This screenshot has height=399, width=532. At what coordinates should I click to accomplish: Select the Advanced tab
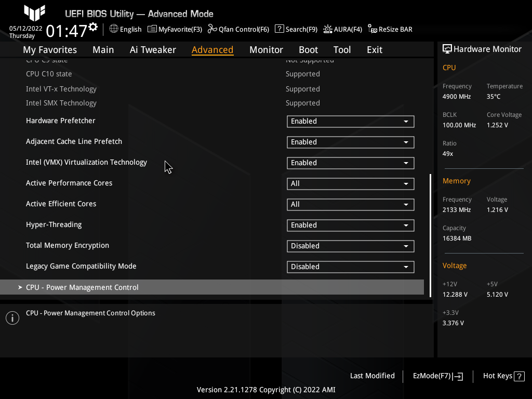coord(212,50)
